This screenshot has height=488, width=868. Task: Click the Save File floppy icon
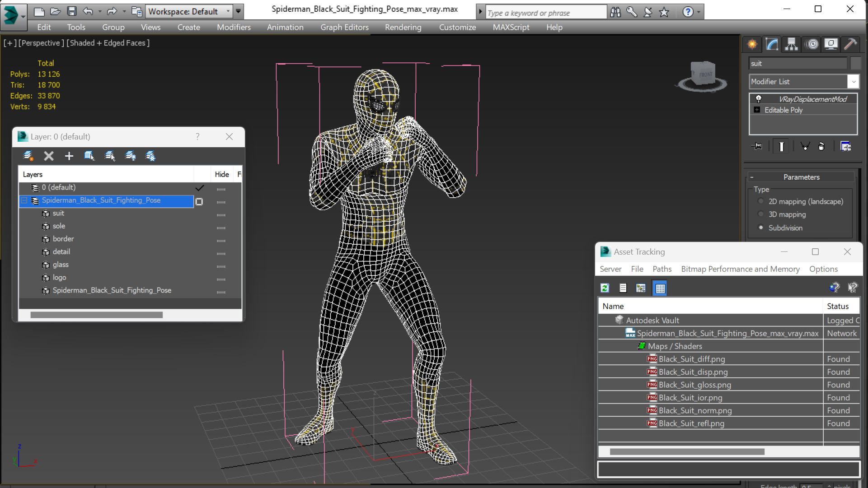click(x=71, y=11)
